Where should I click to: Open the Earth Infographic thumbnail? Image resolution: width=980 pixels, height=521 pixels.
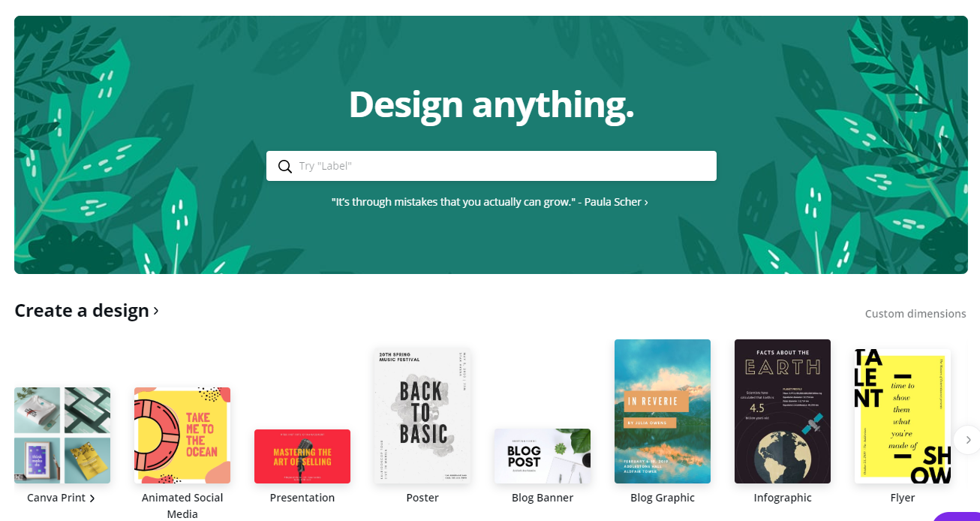point(783,411)
